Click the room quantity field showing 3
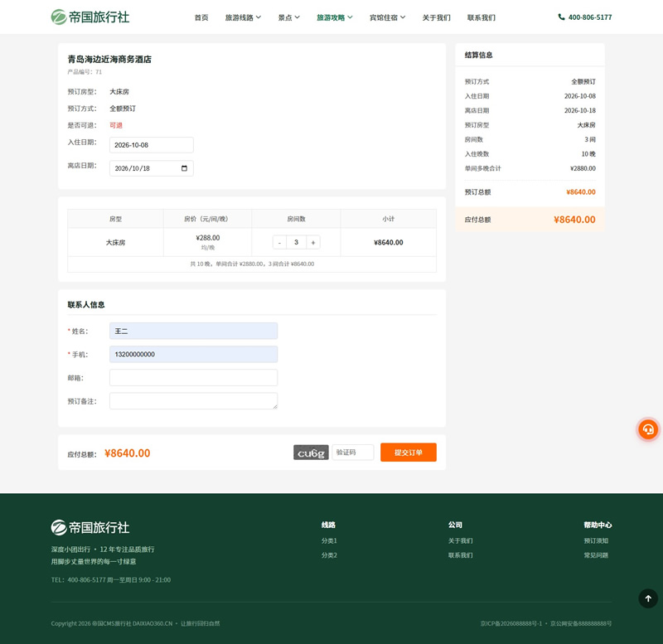This screenshot has width=663, height=644. (296, 242)
